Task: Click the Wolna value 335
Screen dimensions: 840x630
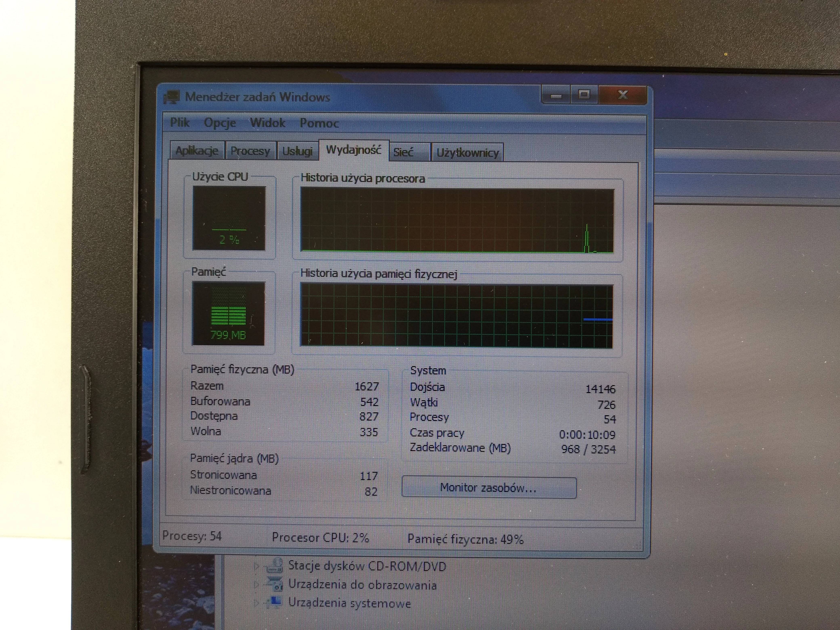Action: point(369,432)
